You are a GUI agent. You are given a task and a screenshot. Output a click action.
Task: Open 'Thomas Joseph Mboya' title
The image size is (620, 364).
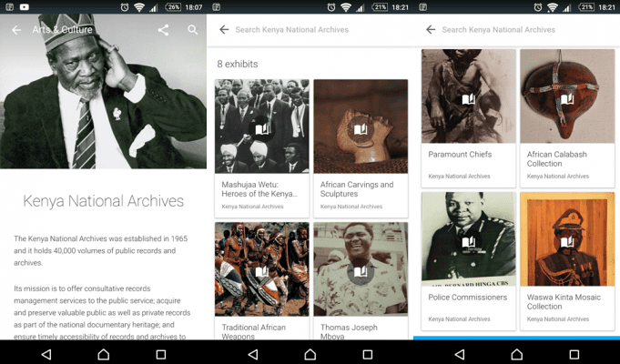pyautogui.click(x=349, y=331)
